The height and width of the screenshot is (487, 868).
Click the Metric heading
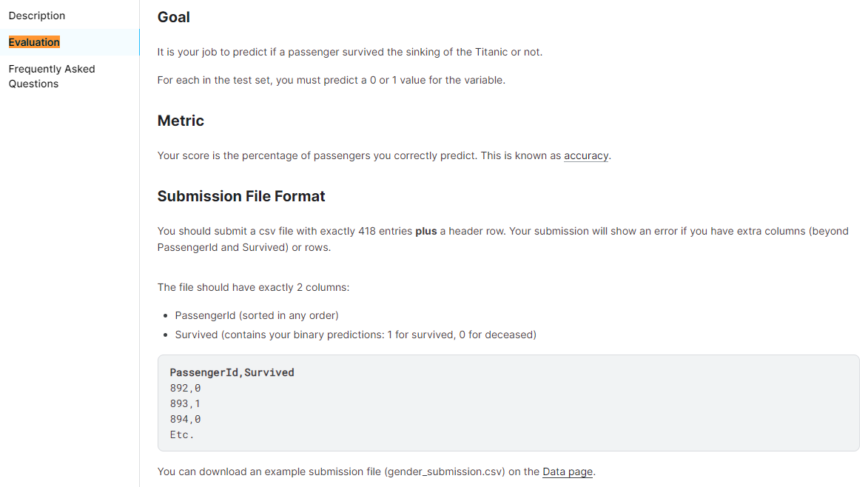181,121
